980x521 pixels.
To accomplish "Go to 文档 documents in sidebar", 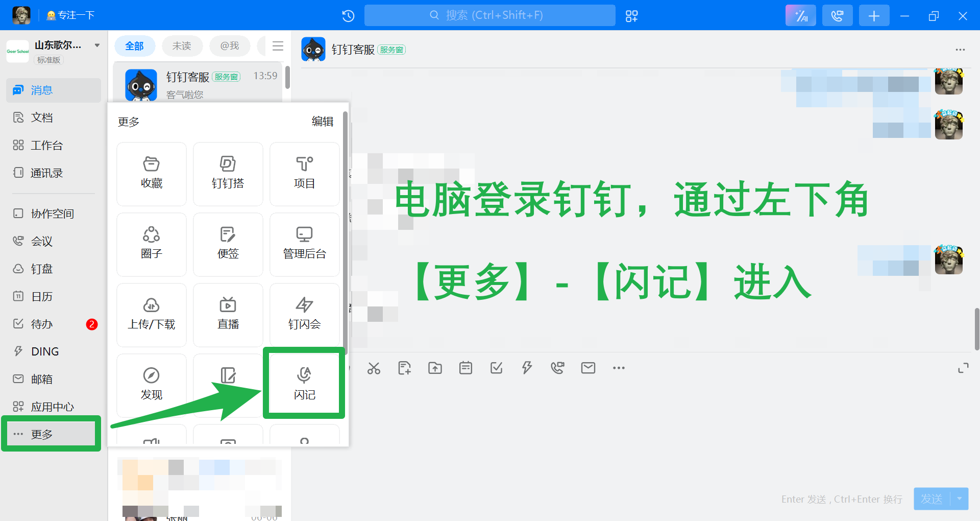I will pyautogui.click(x=54, y=117).
